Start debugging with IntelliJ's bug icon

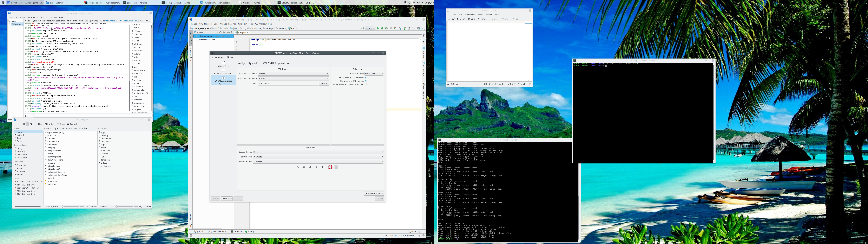point(382,28)
